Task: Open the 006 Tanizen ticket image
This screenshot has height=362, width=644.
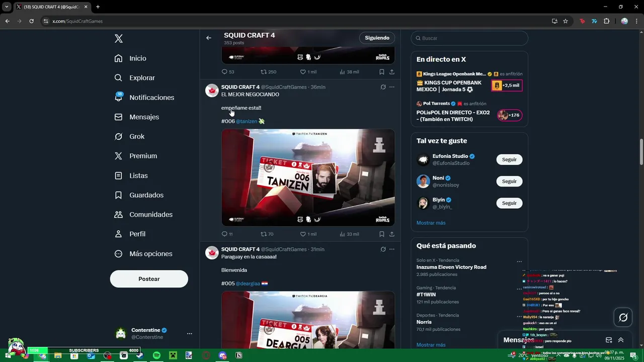Action: [x=308, y=177]
